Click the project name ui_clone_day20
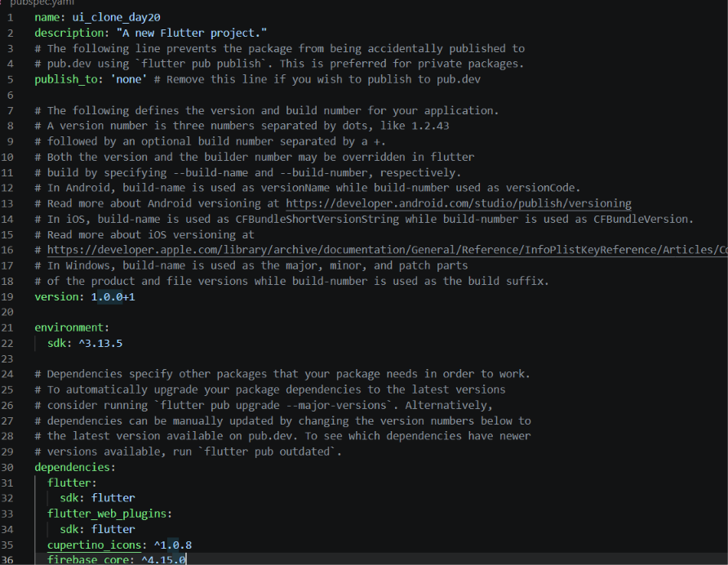Image resolution: width=728 pixels, height=565 pixels. coord(116,18)
